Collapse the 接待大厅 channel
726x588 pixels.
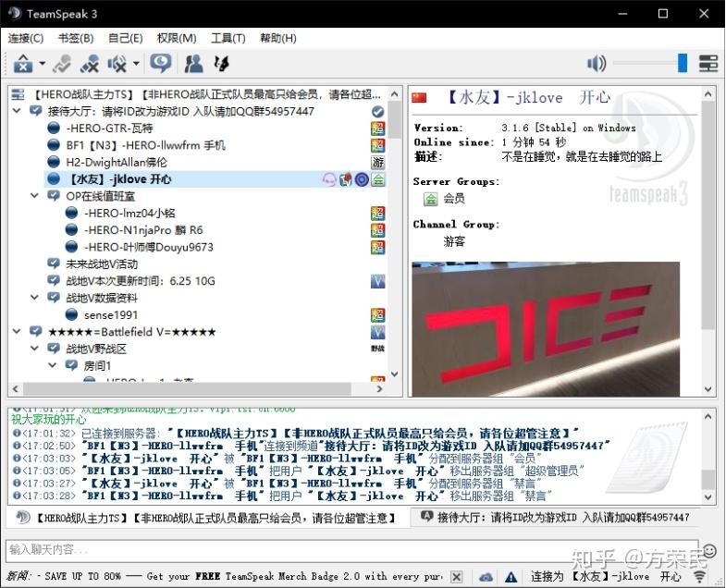pyautogui.click(x=17, y=111)
